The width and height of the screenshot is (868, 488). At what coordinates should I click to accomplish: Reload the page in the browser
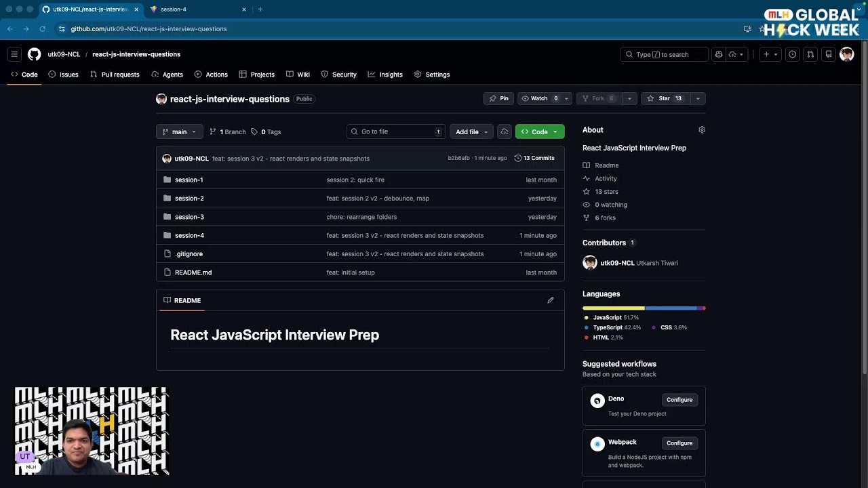tap(42, 28)
